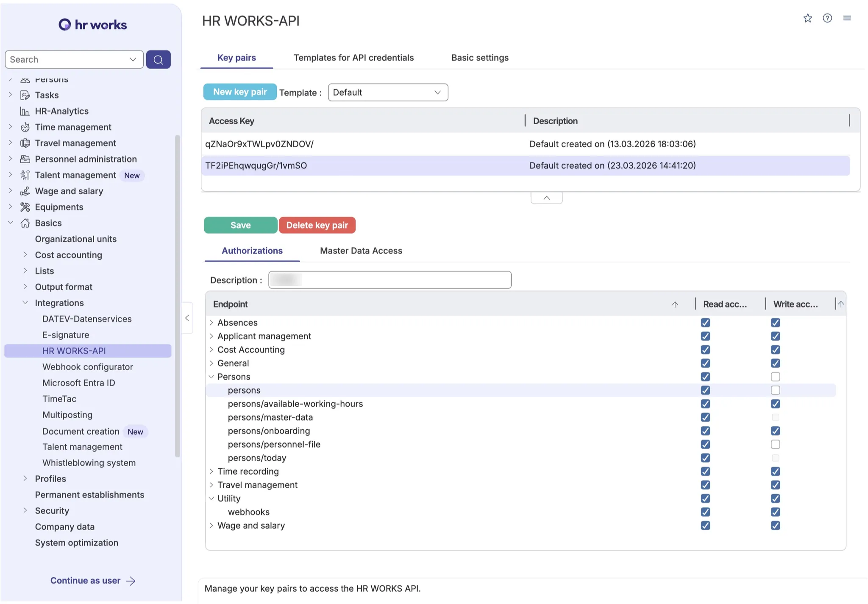This screenshot has height=604, width=868.
Task: Collapse the Utility endpoint group
Action: 211,498
